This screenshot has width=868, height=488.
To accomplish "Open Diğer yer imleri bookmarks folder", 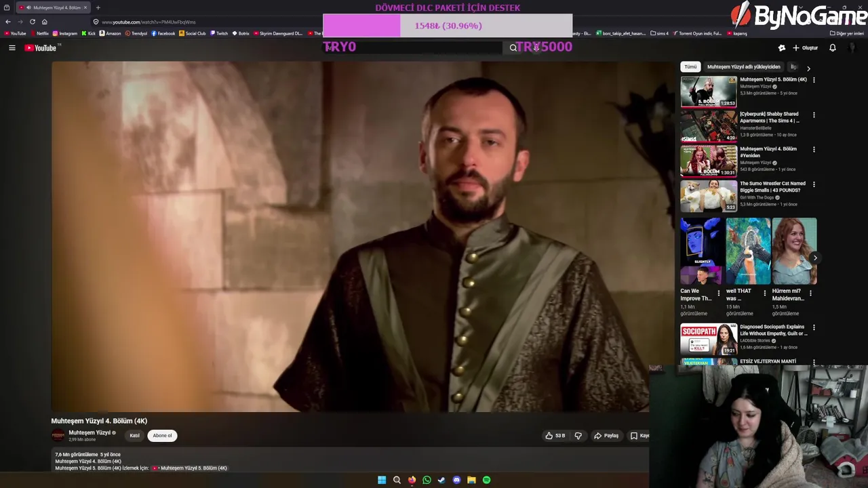I will click(847, 33).
